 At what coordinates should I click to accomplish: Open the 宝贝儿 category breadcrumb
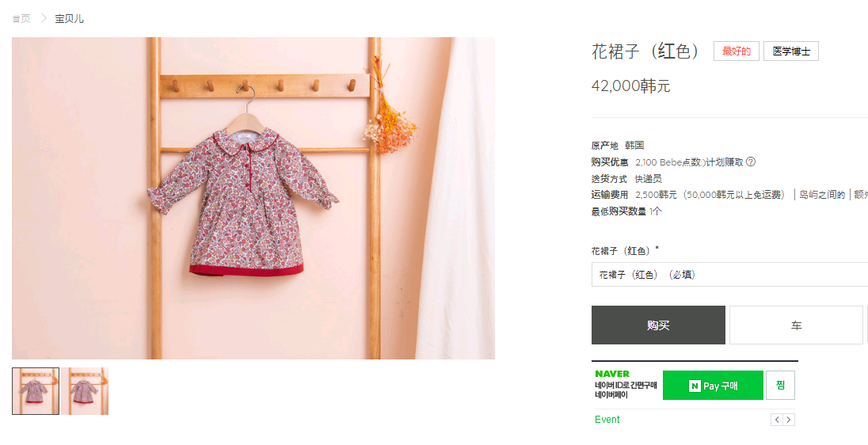tap(69, 19)
